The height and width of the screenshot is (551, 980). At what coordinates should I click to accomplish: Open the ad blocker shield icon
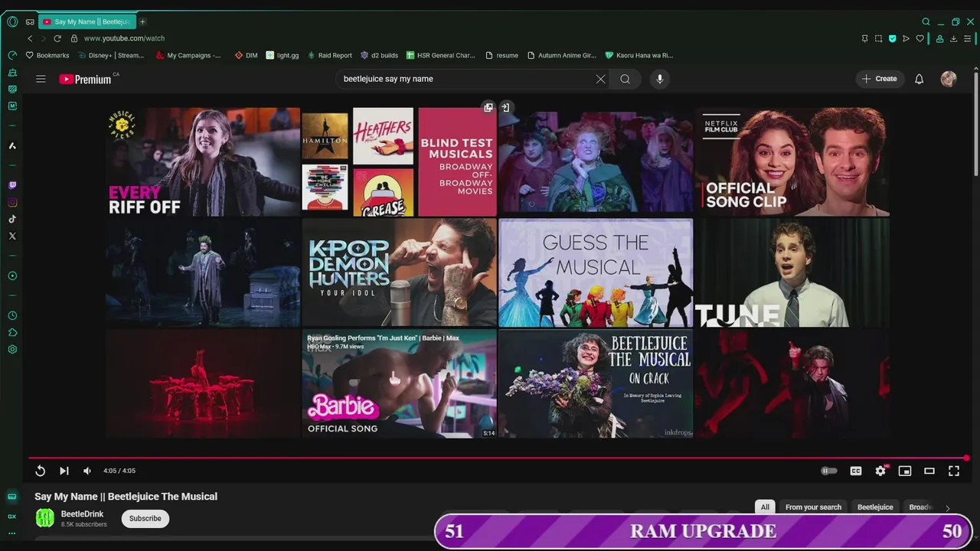point(892,38)
